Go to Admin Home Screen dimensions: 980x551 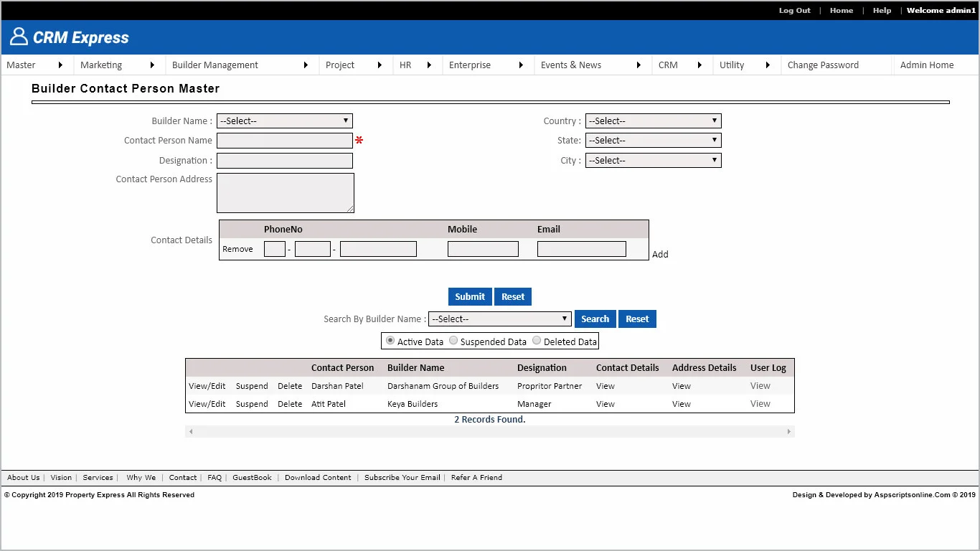coord(927,65)
